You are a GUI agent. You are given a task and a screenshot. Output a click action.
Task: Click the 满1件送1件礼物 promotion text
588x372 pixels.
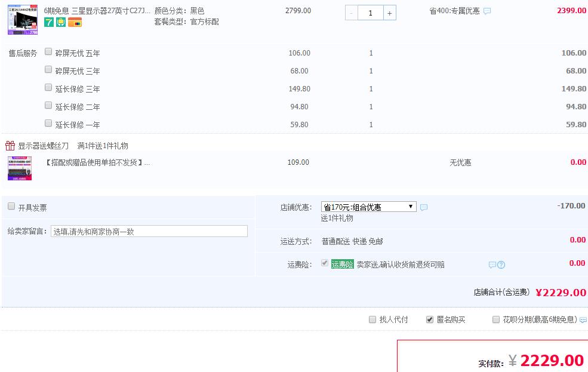tap(103, 146)
